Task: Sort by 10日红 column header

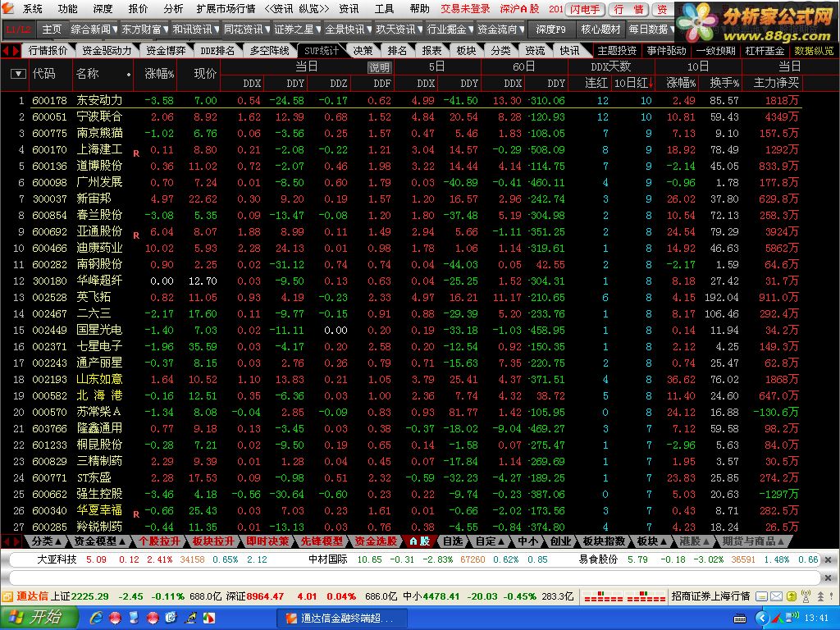Action: (x=634, y=84)
